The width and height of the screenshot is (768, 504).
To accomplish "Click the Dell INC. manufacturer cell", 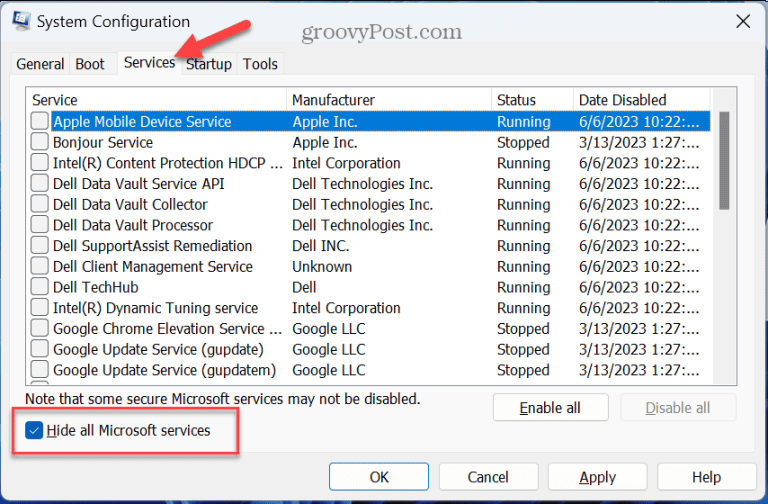I will pyautogui.click(x=321, y=246).
